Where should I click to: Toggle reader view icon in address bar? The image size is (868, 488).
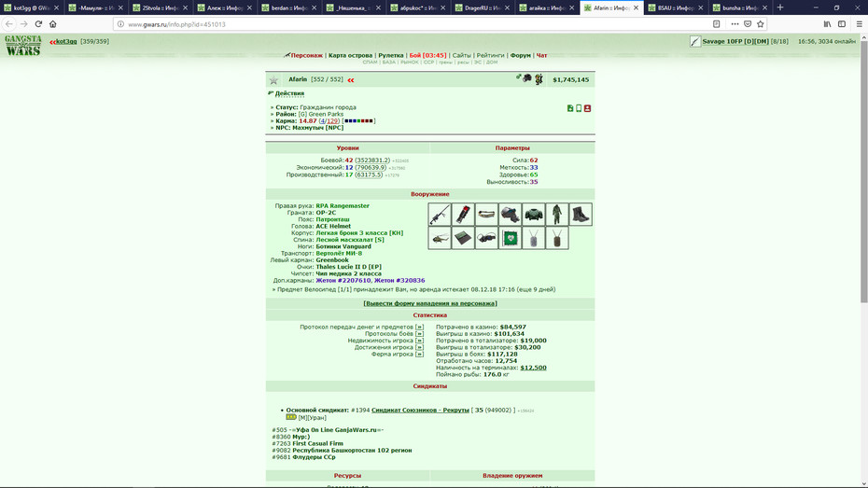tap(716, 23)
